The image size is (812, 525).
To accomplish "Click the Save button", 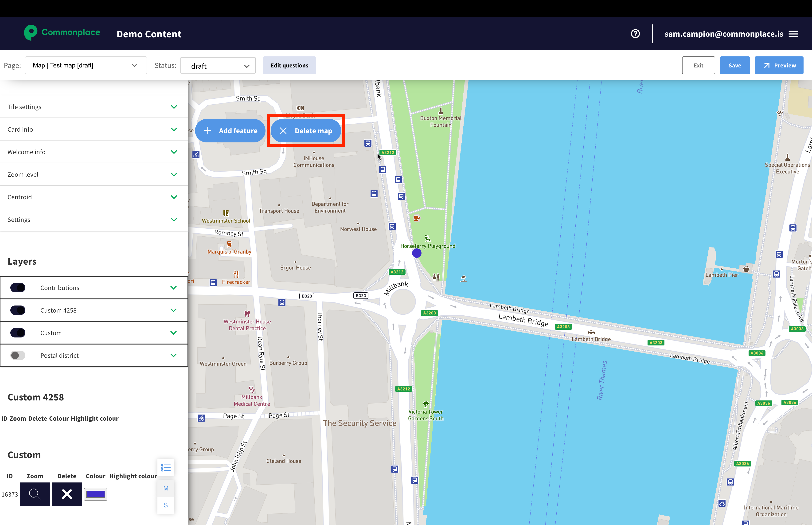I will tap(734, 66).
